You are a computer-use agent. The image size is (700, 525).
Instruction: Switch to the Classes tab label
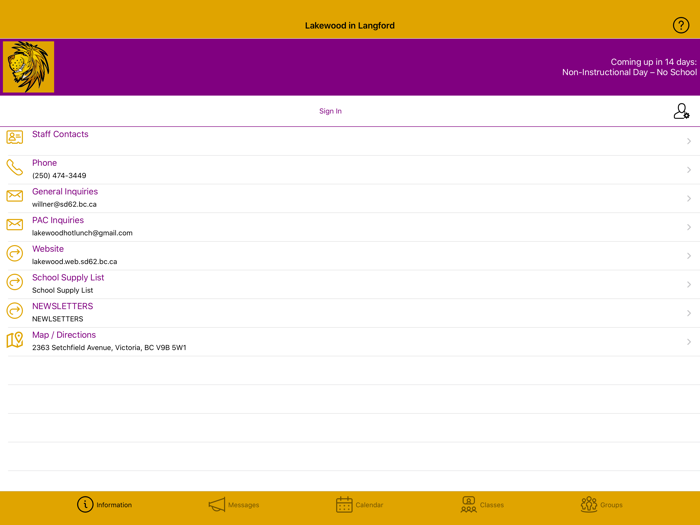pyautogui.click(x=492, y=505)
